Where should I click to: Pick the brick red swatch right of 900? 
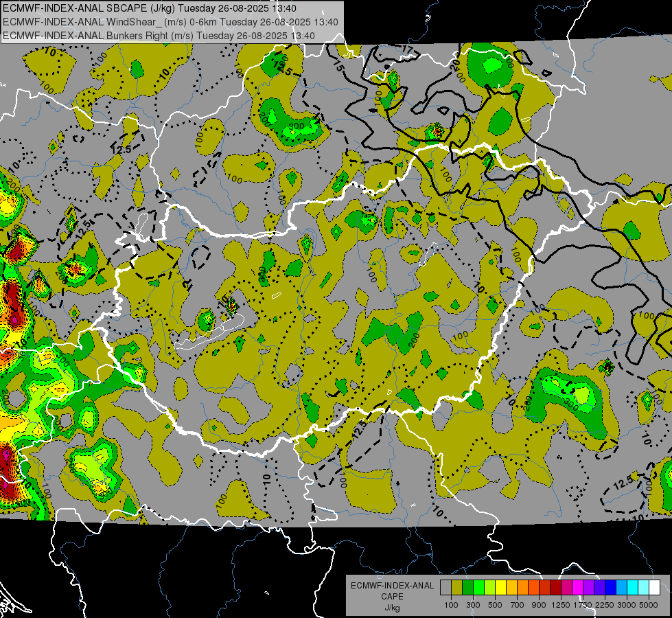pos(545,588)
